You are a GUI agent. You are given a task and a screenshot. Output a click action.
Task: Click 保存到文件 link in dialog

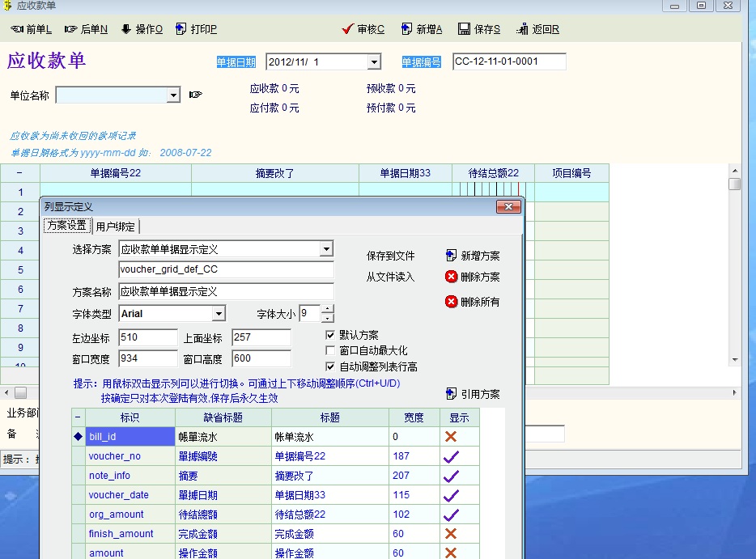(390, 256)
